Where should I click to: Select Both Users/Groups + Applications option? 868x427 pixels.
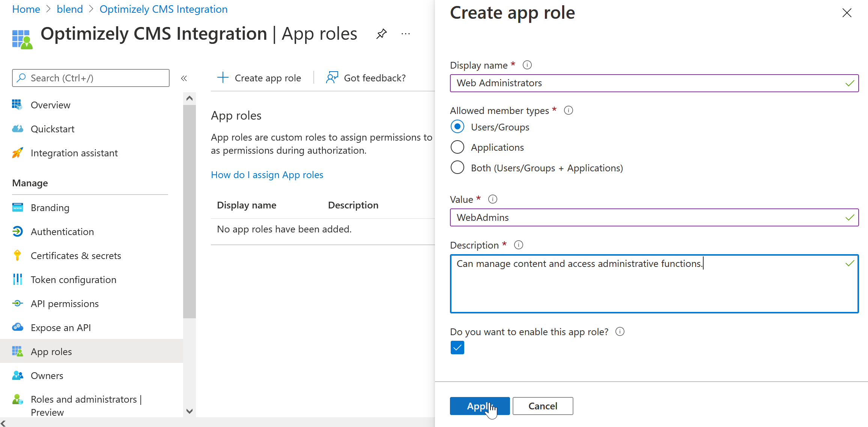pos(457,167)
